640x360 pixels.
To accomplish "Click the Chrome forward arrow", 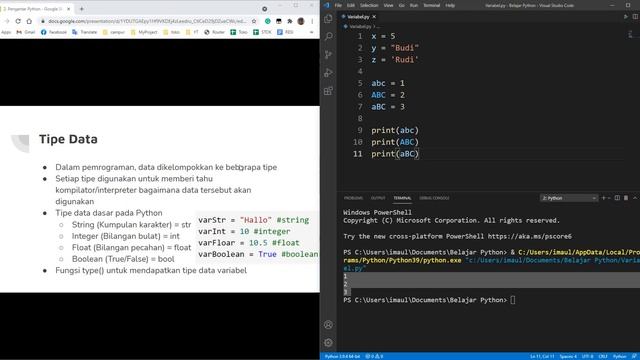I will pos(7,21).
